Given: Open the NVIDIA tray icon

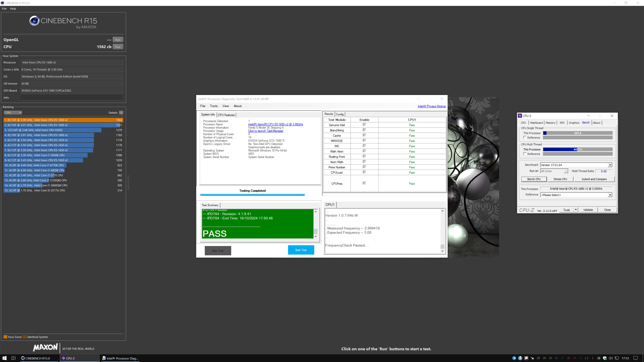Looking at the screenshot, I should tap(599, 358).
